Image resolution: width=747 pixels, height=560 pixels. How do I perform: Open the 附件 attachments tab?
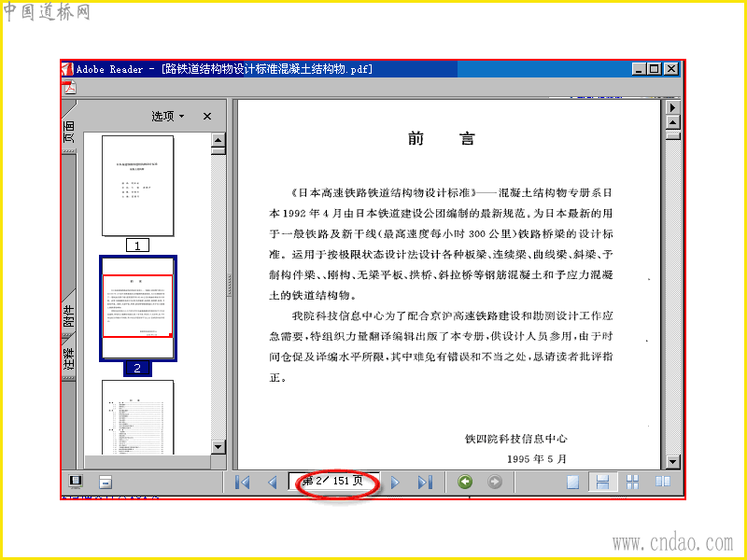tap(69, 315)
